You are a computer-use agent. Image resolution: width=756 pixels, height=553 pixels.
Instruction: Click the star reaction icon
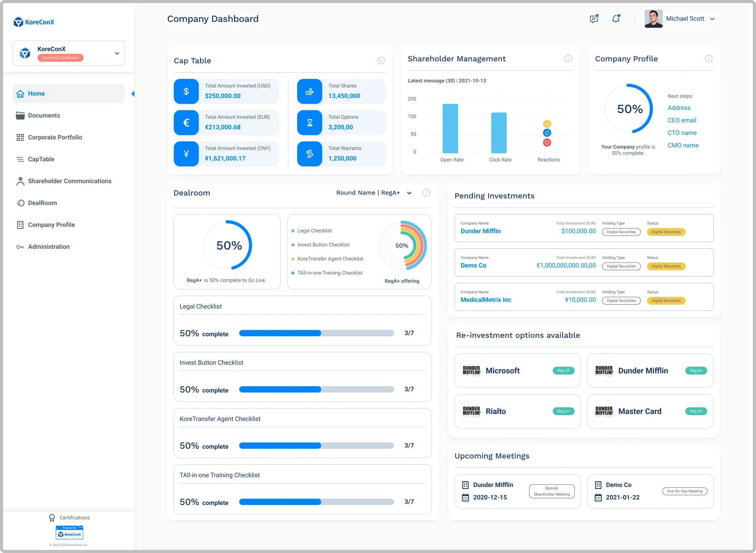pyautogui.click(x=547, y=124)
